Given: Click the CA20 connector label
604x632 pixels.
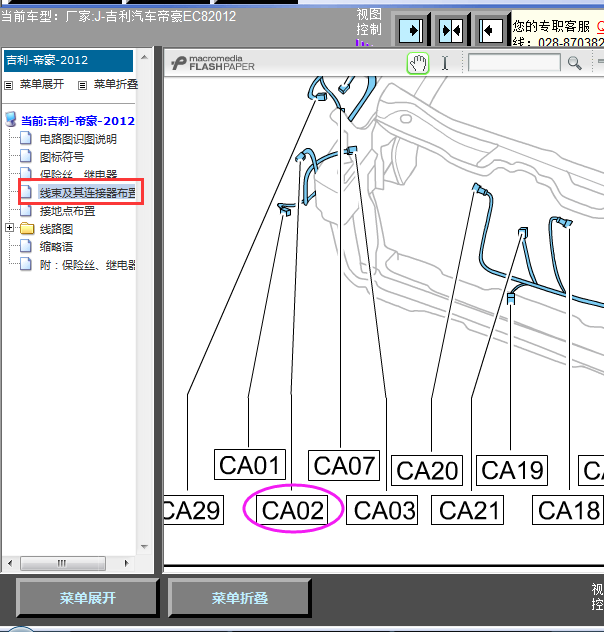Looking at the screenshot, I should [x=427, y=470].
